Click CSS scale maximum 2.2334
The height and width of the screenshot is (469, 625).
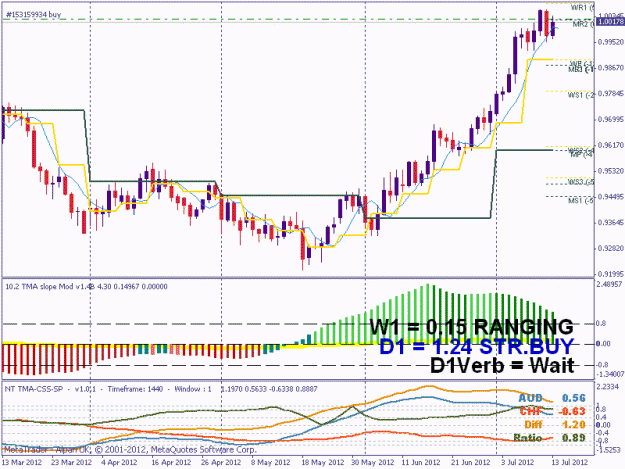click(608, 387)
